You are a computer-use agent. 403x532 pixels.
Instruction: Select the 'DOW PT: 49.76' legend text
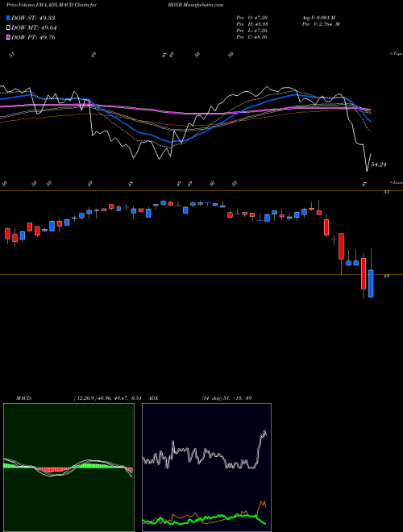[x=33, y=37]
